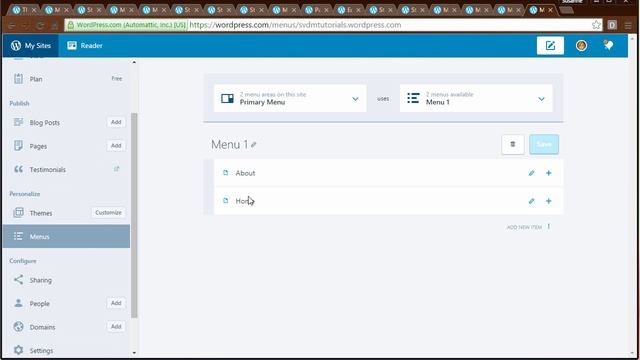Bookmark page with star icon
Screen dimensions: 640x360
[x=596, y=25]
